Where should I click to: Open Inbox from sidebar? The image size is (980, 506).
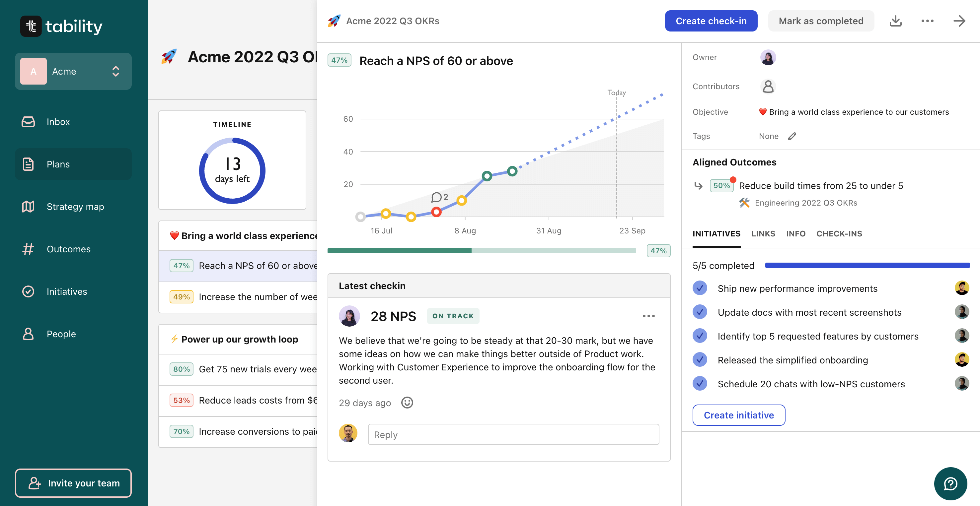pos(58,122)
